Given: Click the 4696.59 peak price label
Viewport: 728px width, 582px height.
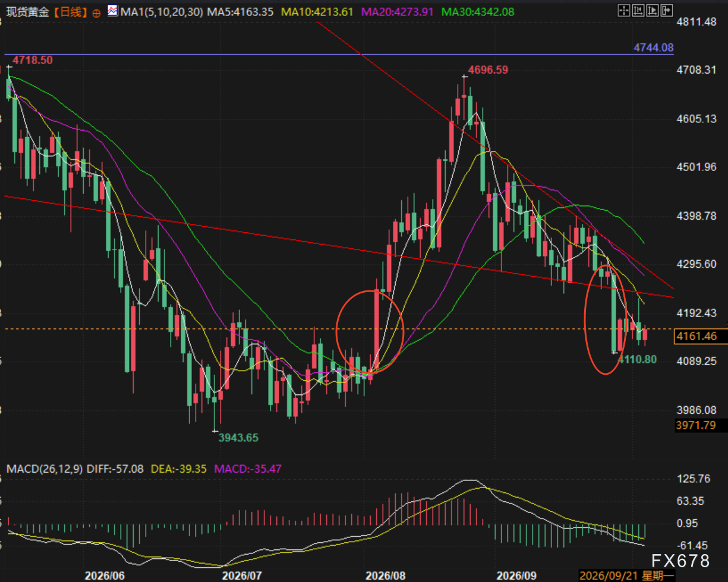Looking at the screenshot, I should pos(488,70).
